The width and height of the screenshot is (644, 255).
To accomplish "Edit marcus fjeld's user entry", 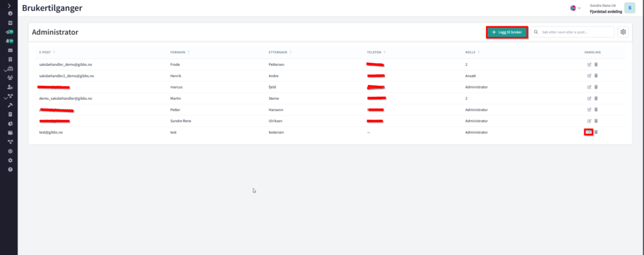I will pos(589,87).
